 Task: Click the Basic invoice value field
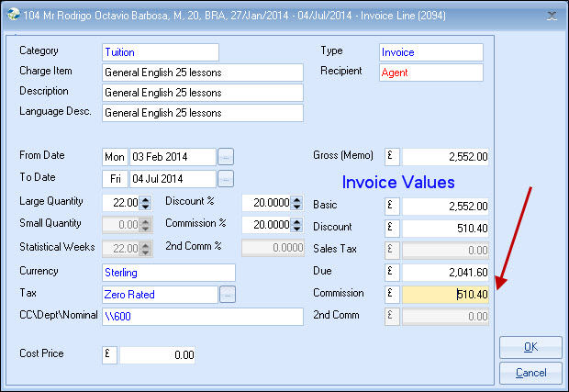point(445,207)
